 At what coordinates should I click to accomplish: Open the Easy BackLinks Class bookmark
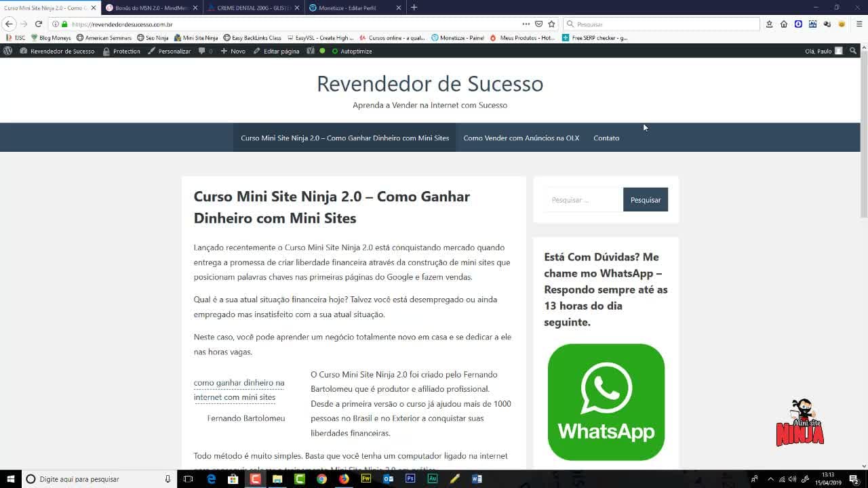(252, 38)
